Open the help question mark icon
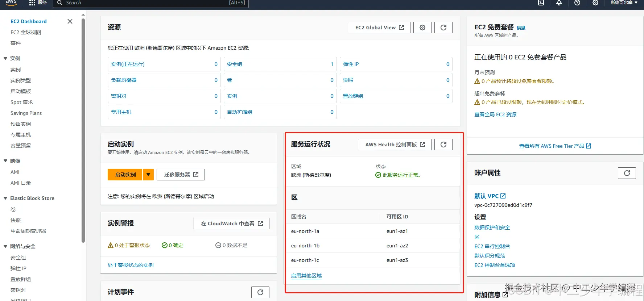The height and width of the screenshot is (301, 644). (x=577, y=3)
